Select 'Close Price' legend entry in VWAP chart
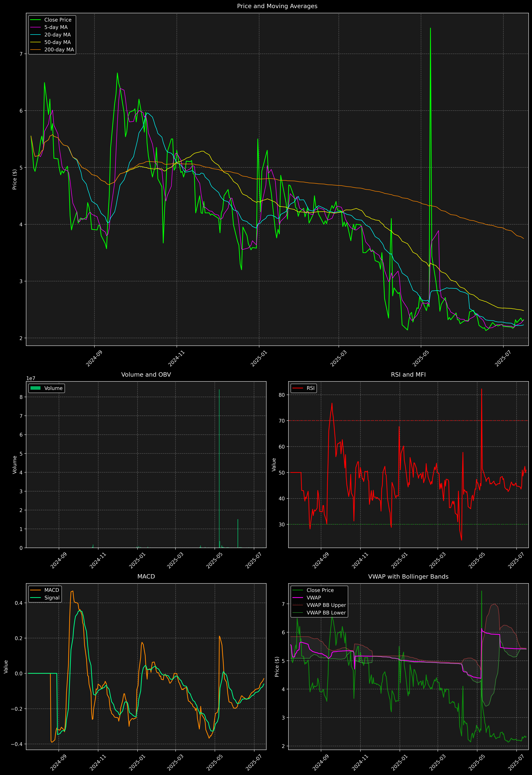Viewport: 532px width, 775px height. 313,590
